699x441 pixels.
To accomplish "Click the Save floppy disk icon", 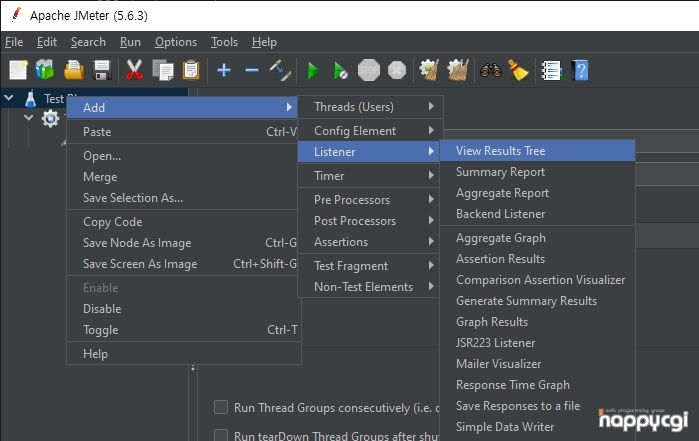I will pos(102,70).
